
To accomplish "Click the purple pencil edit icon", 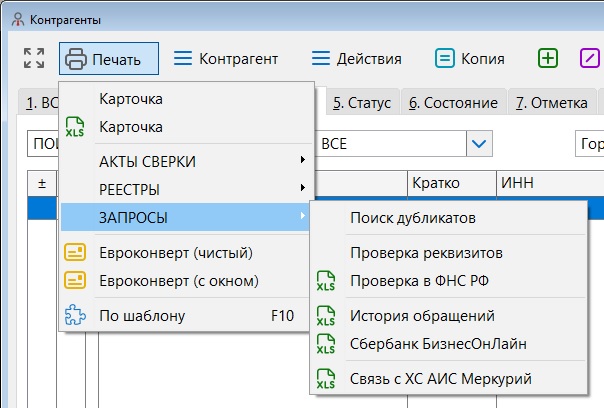I will 590,59.
